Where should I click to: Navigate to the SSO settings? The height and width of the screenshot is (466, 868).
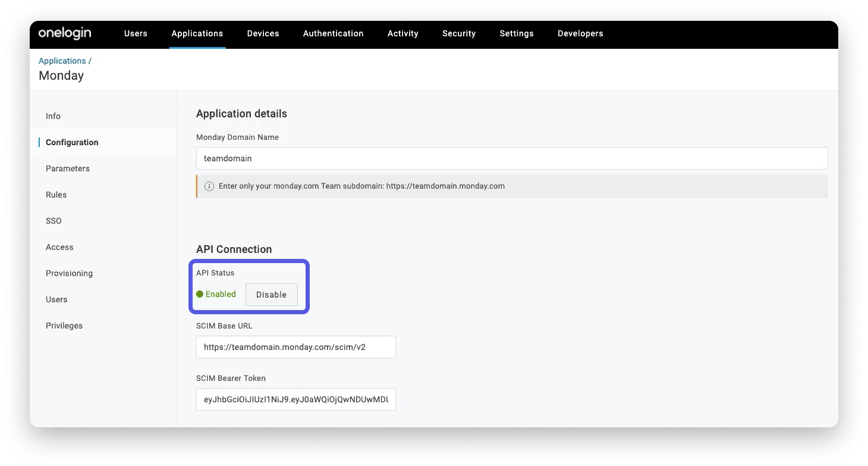54,221
